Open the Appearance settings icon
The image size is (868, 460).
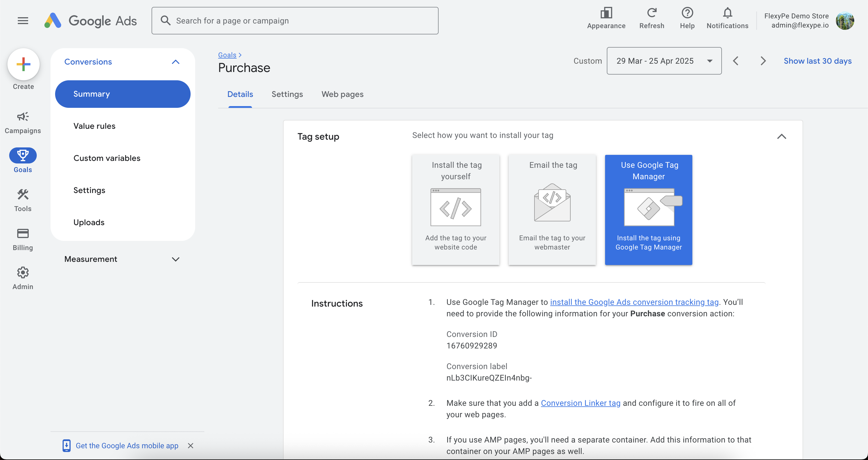tap(606, 18)
